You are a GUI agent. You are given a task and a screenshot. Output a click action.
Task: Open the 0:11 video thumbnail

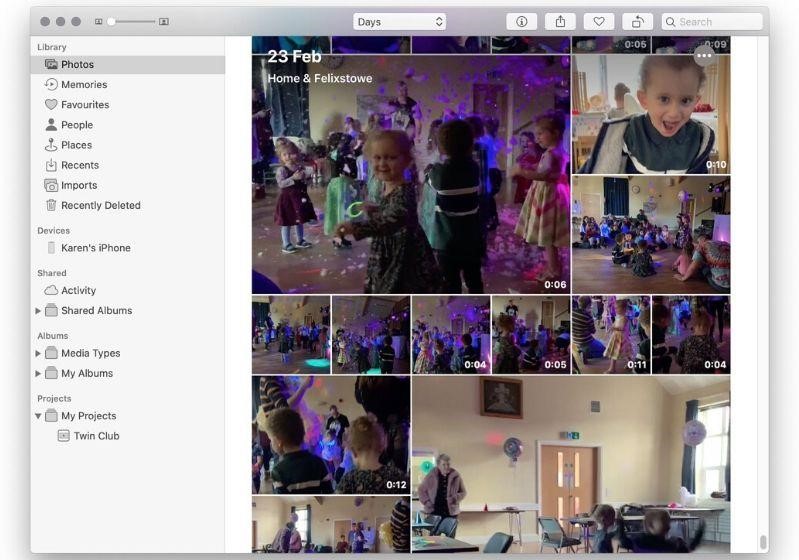point(611,335)
